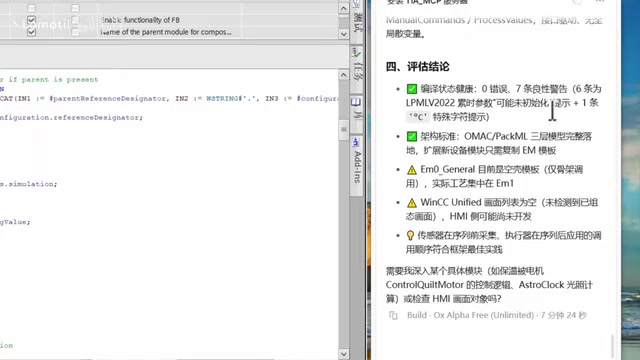Click the chat panel scrollbar thumb

[612, 346]
